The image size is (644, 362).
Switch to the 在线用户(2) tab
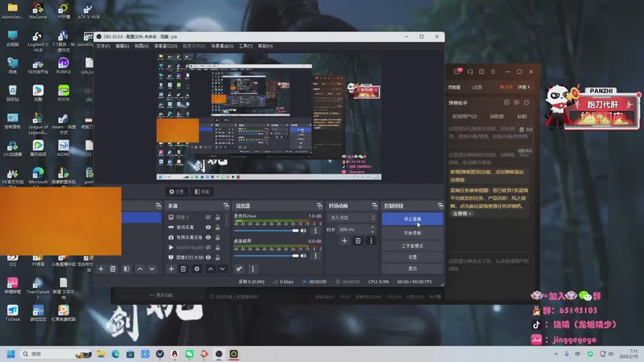pos(464,116)
